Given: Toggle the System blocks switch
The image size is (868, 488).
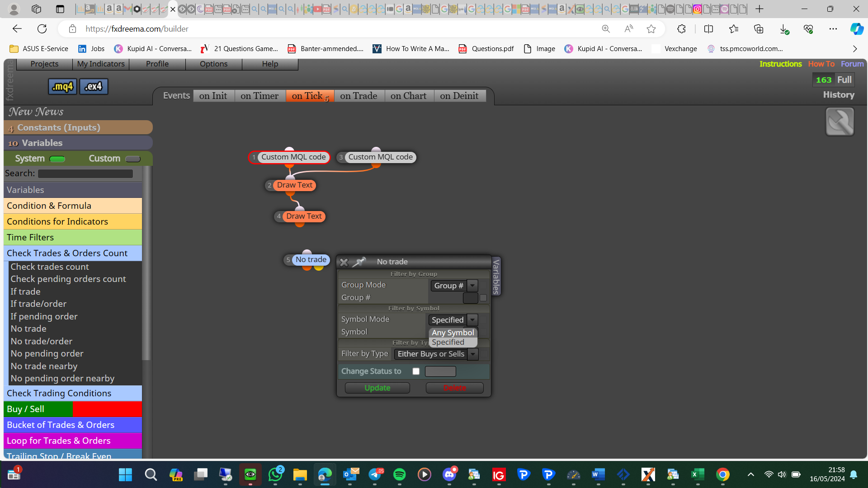Looking at the screenshot, I should point(57,159).
